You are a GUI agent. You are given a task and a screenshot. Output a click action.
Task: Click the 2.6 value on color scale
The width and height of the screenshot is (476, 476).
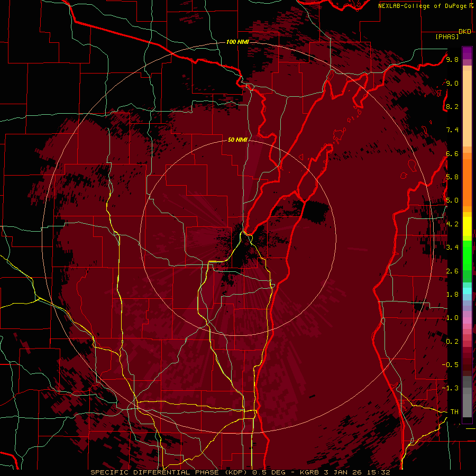pyautogui.click(x=452, y=271)
